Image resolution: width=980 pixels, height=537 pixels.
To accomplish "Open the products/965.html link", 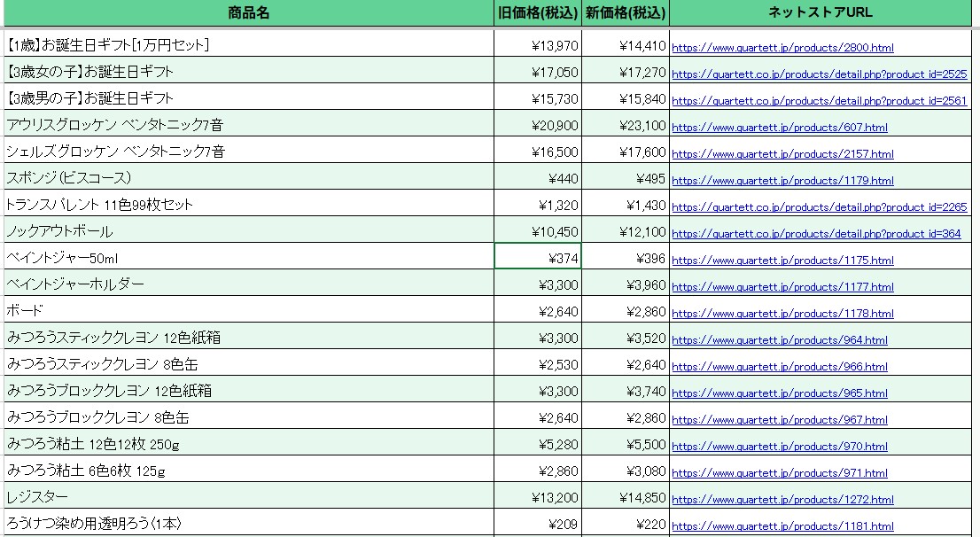I will (x=780, y=393).
